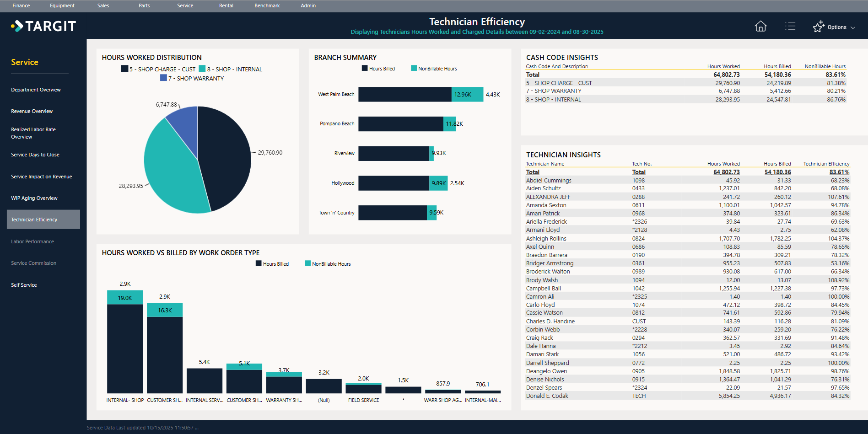Click the TARGIT logo
The image size is (868, 434).
44,27
